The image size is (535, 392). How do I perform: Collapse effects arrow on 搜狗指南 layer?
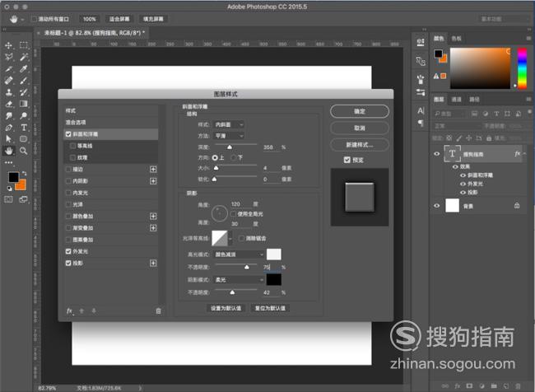pos(524,154)
